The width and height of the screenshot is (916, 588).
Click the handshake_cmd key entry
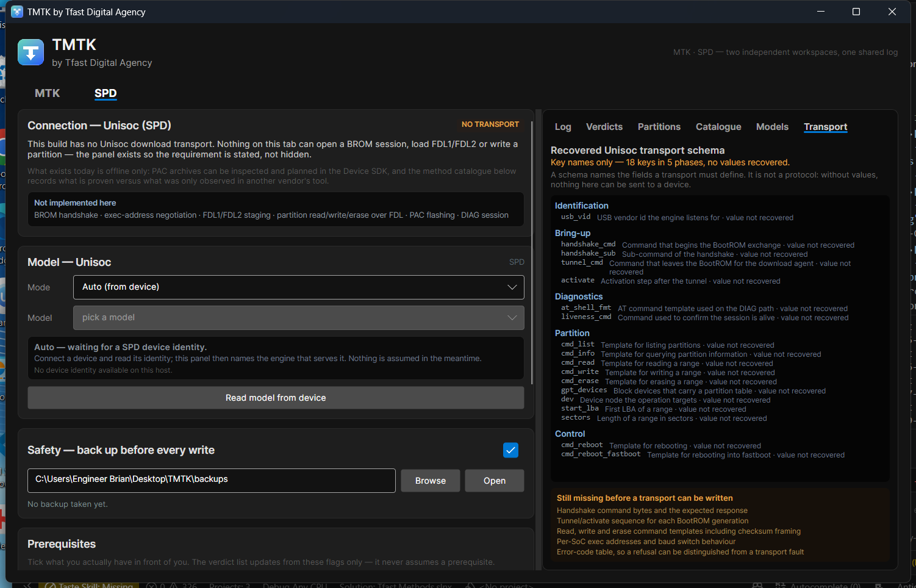click(x=588, y=245)
